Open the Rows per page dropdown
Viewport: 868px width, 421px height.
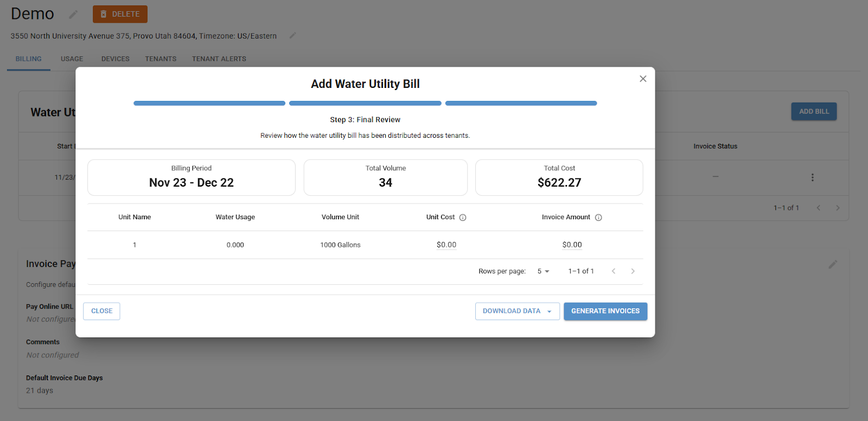(x=543, y=271)
